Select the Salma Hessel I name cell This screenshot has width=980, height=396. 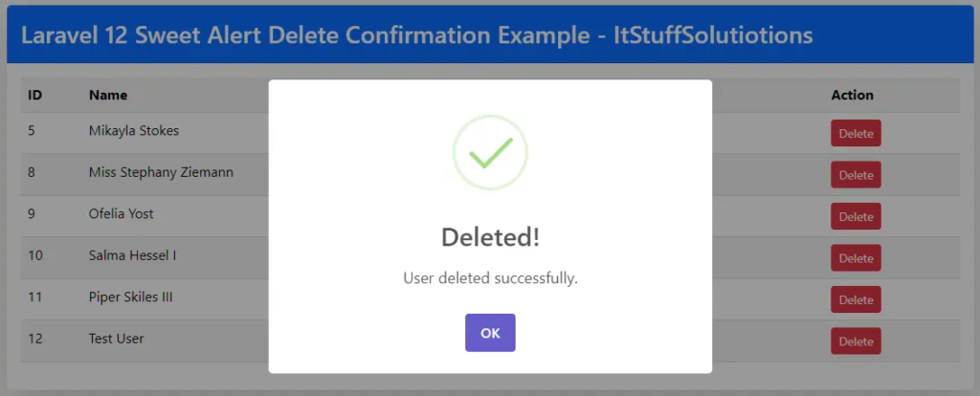tap(132, 255)
